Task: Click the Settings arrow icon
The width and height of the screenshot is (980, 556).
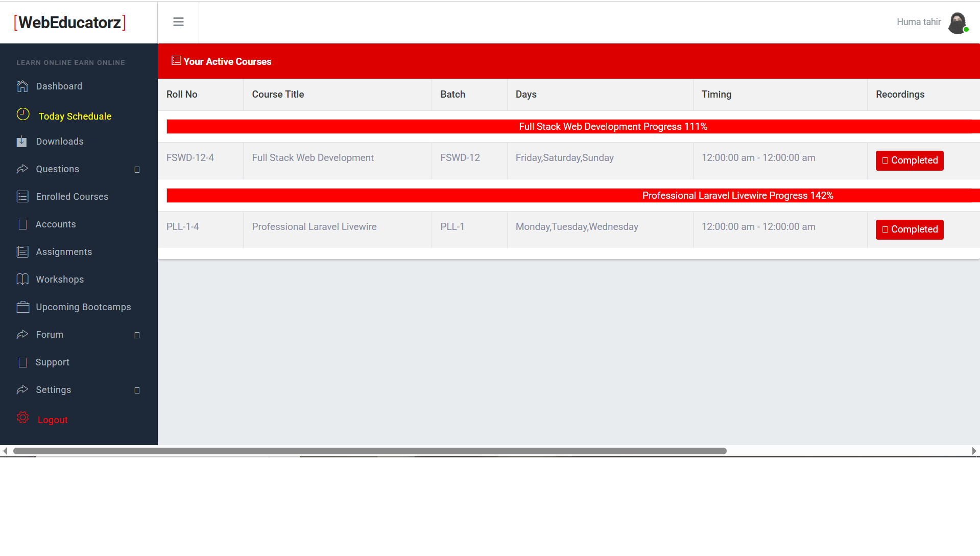Action: (22, 390)
